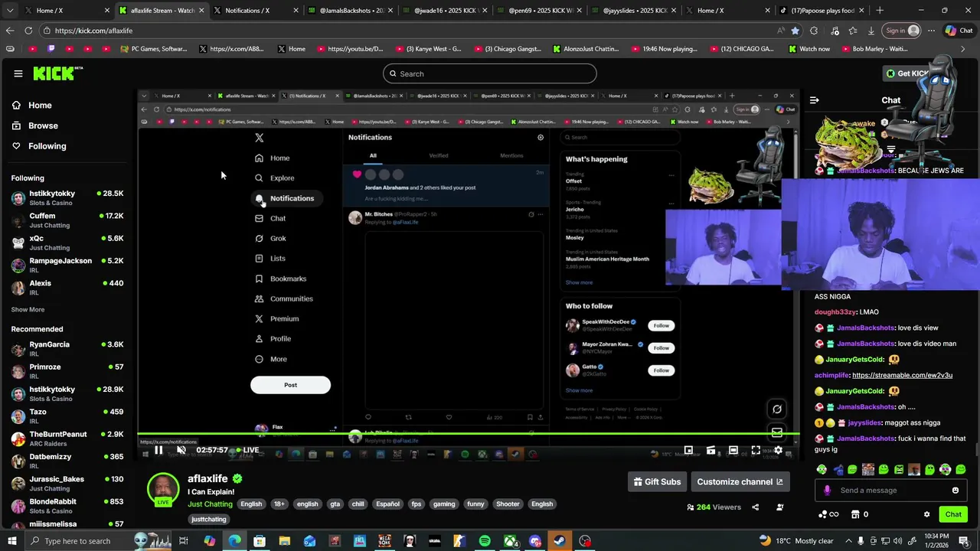This screenshot has width=980, height=551.
Task: Enter fullscreen mode in the player
Action: tap(756, 450)
